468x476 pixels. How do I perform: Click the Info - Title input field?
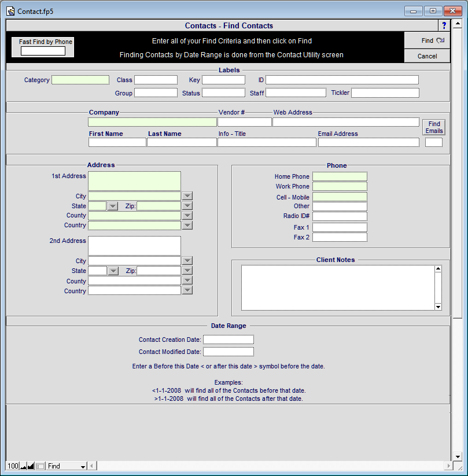click(x=267, y=142)
